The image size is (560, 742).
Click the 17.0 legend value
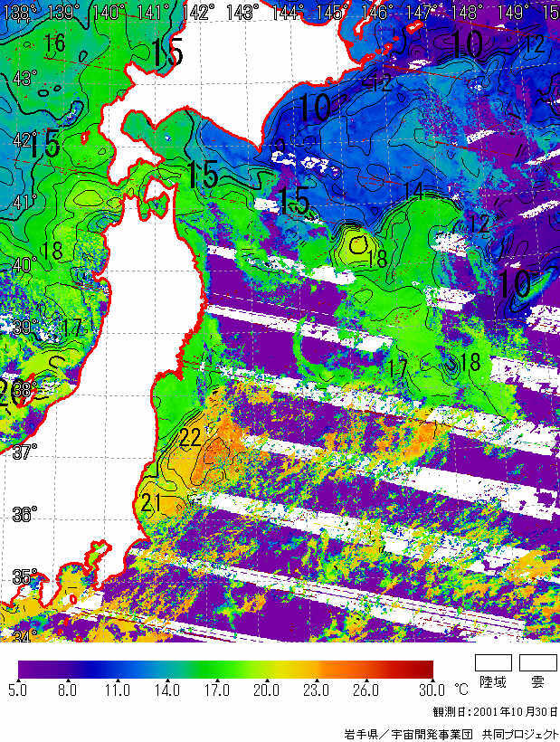216,690
